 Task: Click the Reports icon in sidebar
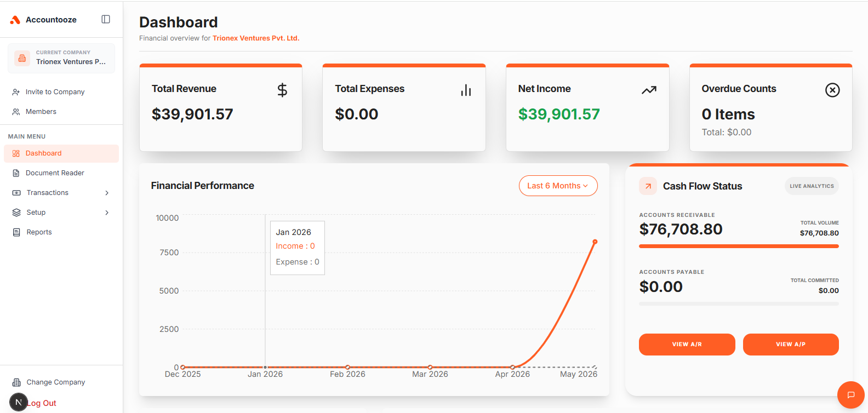(16, 232)
